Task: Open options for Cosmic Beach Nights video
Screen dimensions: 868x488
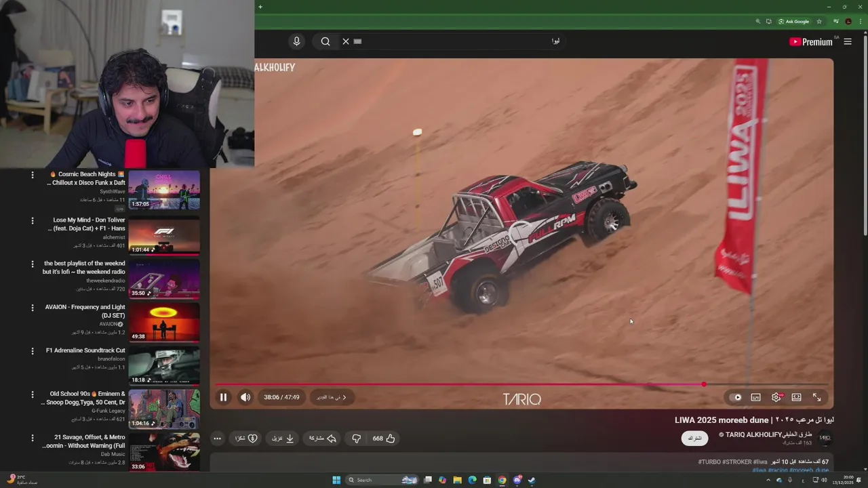Action: point(32,175)
